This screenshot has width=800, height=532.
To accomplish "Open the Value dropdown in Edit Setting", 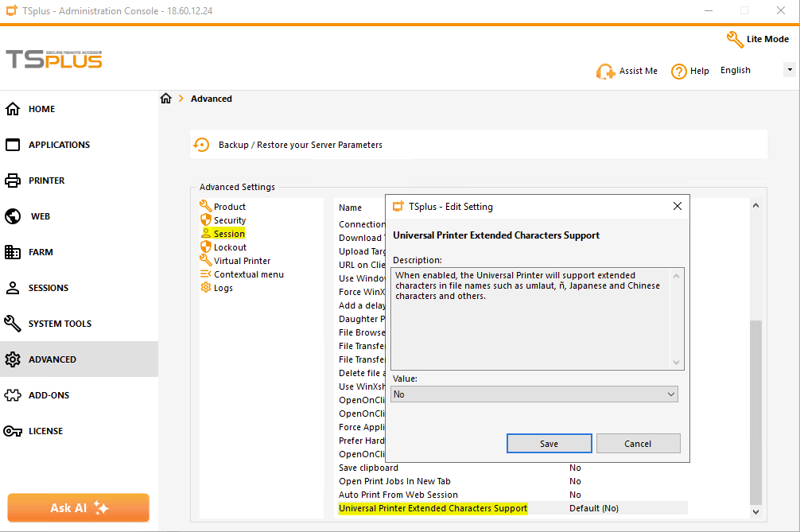I will click(534, 394).
